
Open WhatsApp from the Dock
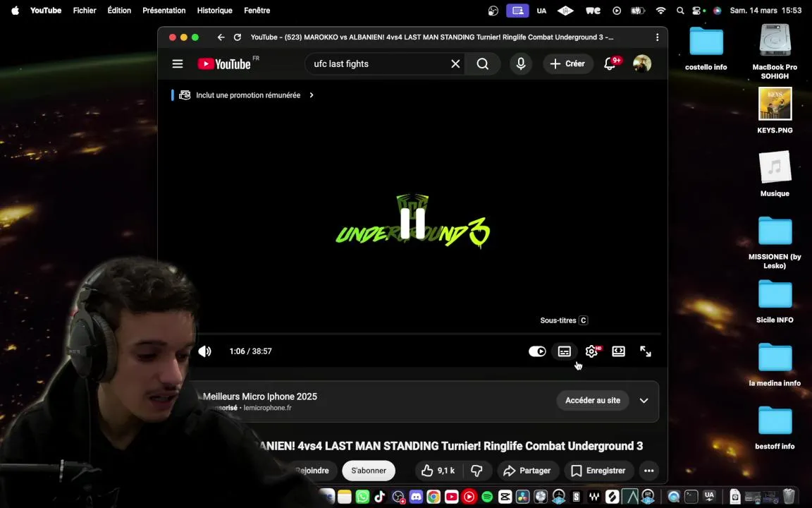click(362, 497)
